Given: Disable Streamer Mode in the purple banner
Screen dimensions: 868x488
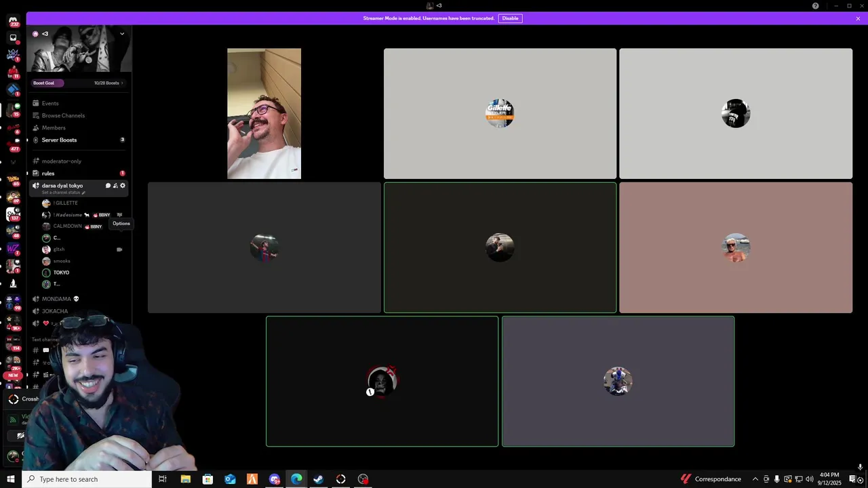Looking at the screenshot, I should 510,18.
